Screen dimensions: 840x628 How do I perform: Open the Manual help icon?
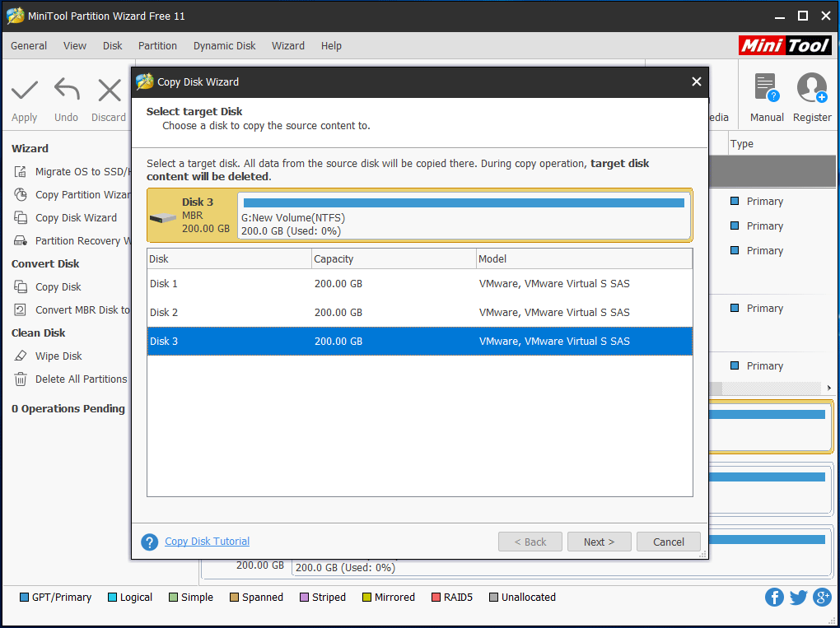[x=766, y=88]
